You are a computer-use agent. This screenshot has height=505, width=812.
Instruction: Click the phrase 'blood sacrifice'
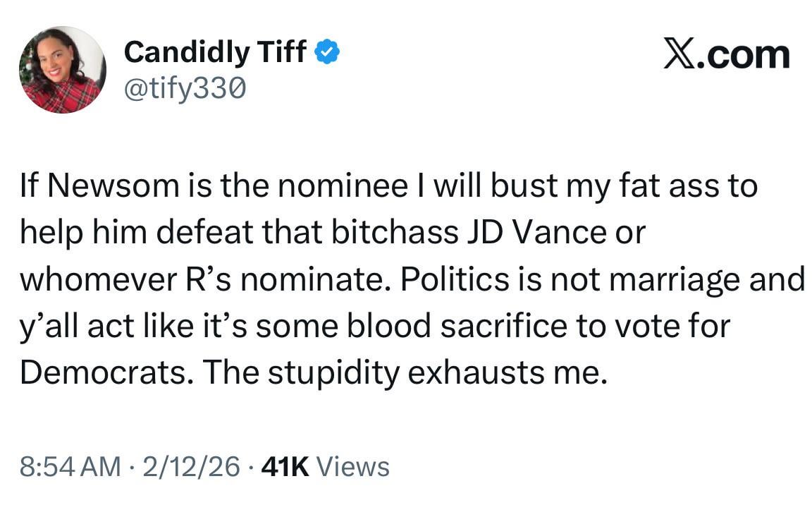click(460, 327)
